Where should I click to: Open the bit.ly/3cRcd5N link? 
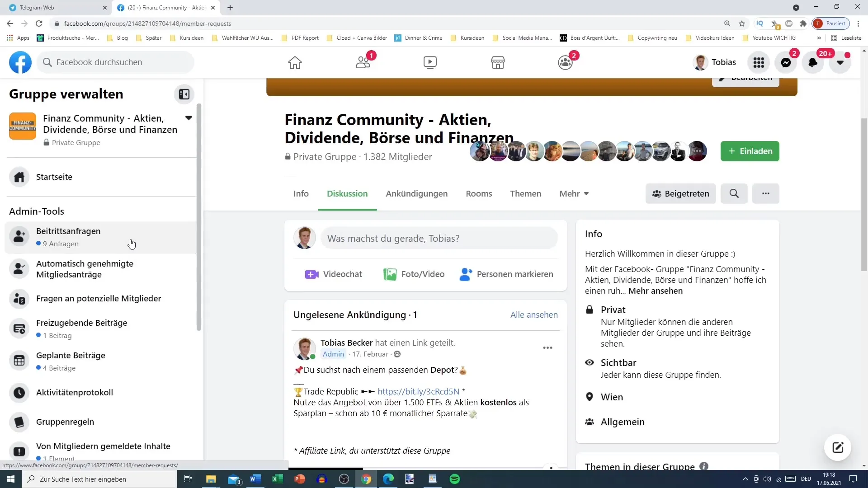(x=418, y=391)
